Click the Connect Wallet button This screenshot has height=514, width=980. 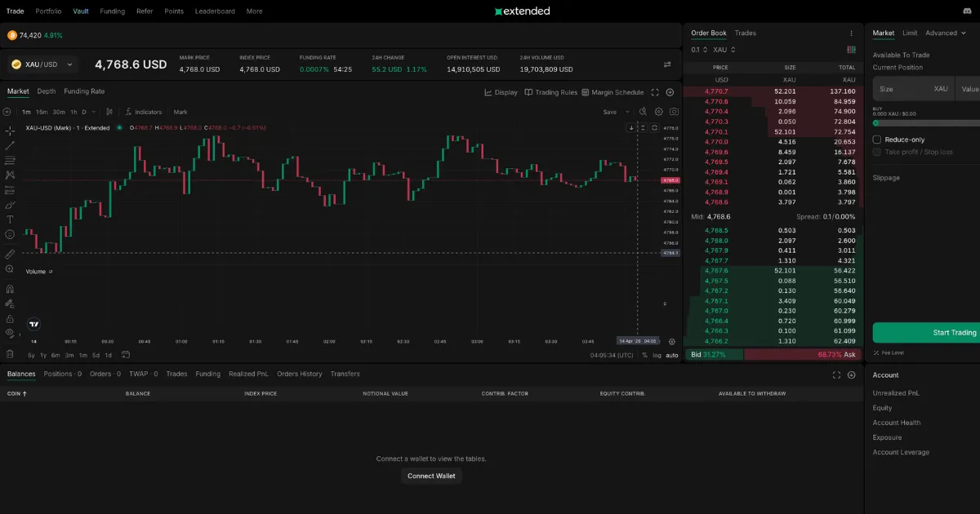(x=430, y=476)
